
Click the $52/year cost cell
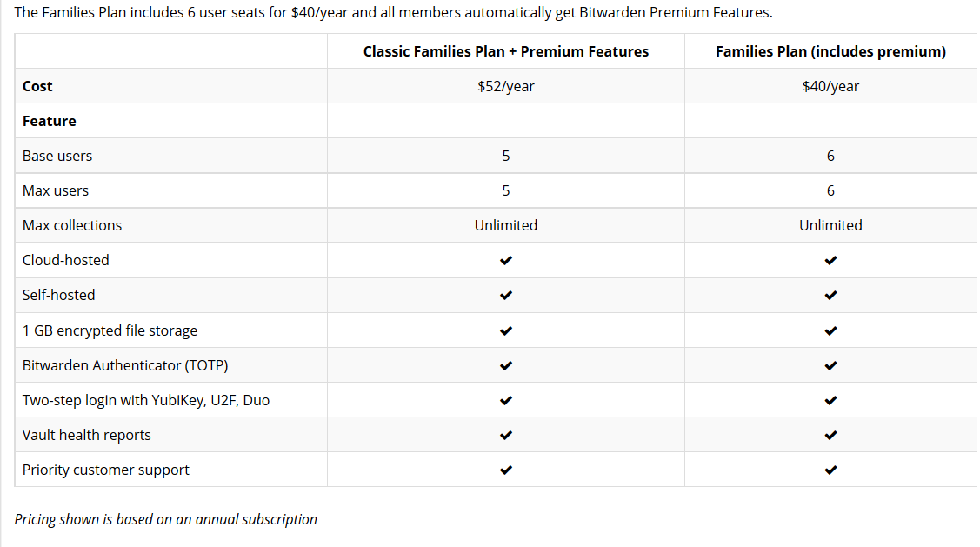pos(505,86)
